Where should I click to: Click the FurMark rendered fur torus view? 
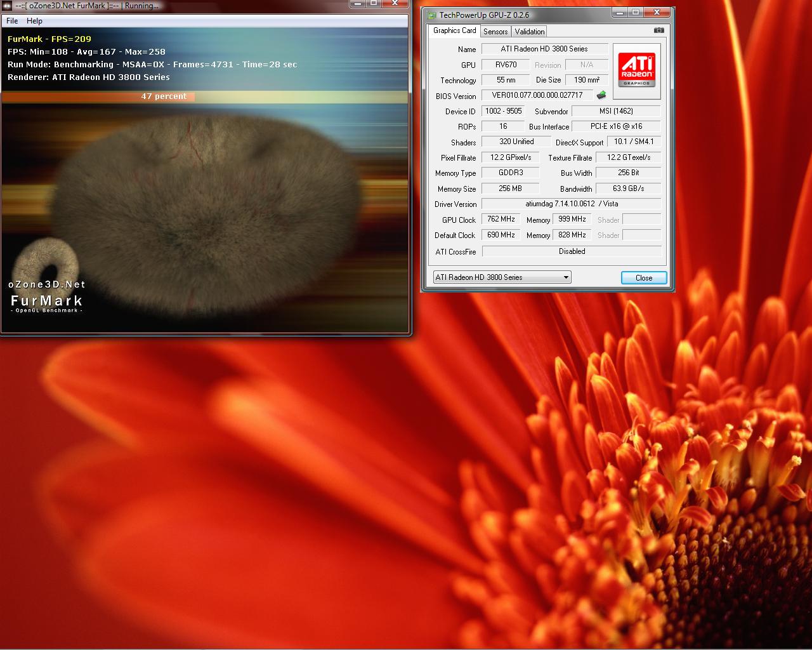click(x=205, y=216)
